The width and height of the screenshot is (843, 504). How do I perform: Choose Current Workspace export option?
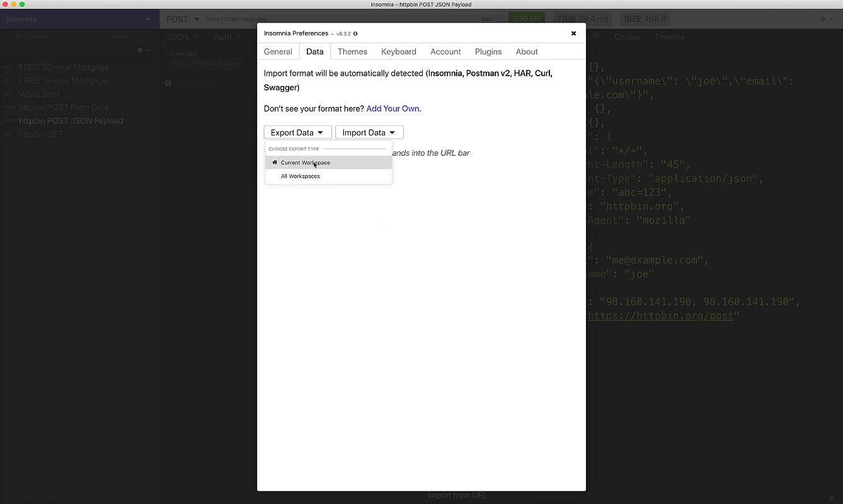click(328, 163)
